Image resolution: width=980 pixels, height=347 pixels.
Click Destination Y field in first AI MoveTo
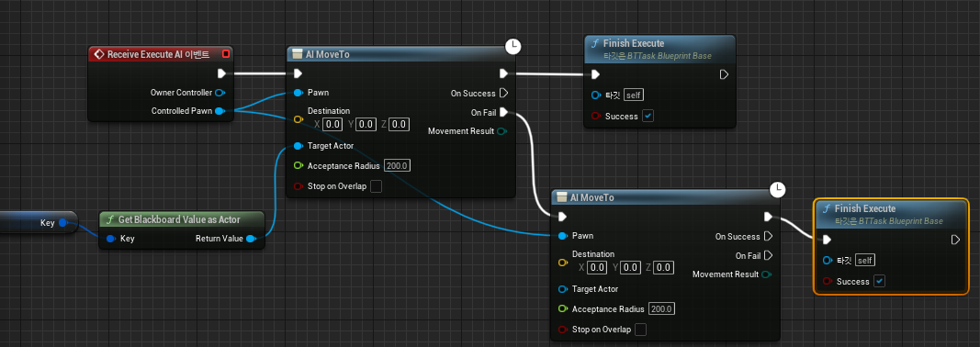[x=366, y=125]
